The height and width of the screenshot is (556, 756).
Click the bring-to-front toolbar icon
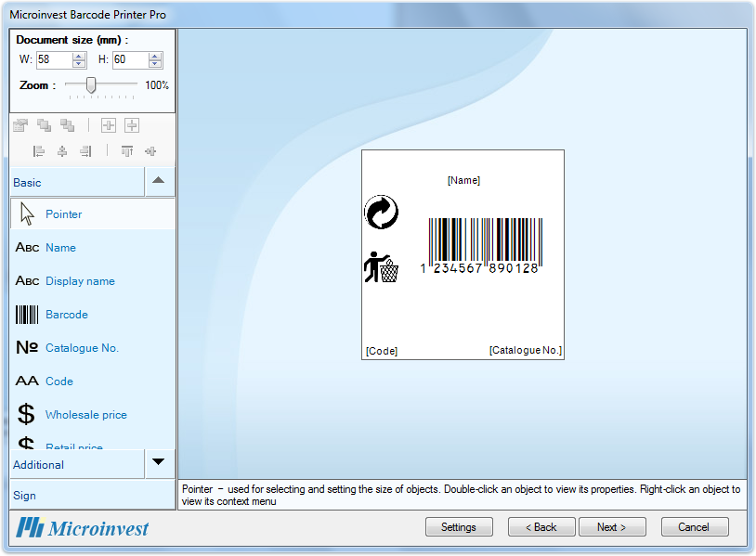point(45,125)
